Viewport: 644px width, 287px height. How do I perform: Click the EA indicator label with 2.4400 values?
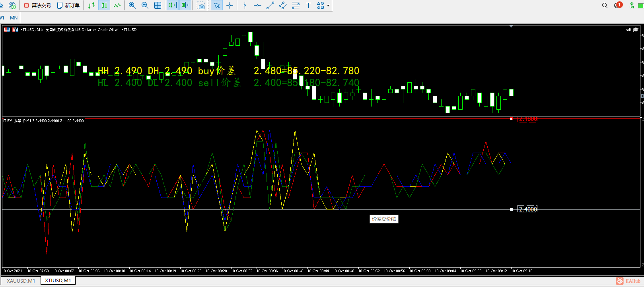[x=43, y=120]
